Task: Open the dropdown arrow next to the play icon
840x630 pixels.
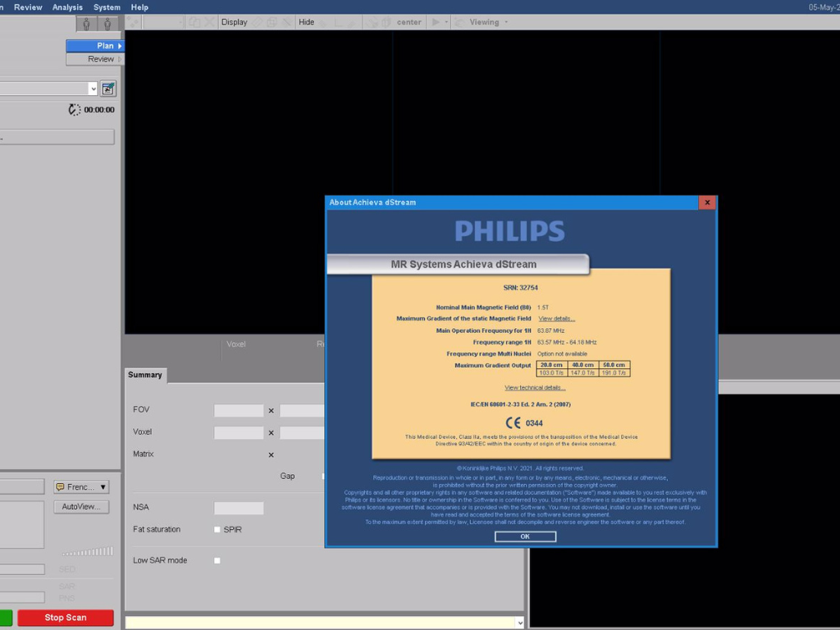Action: (x=446, y=22)
